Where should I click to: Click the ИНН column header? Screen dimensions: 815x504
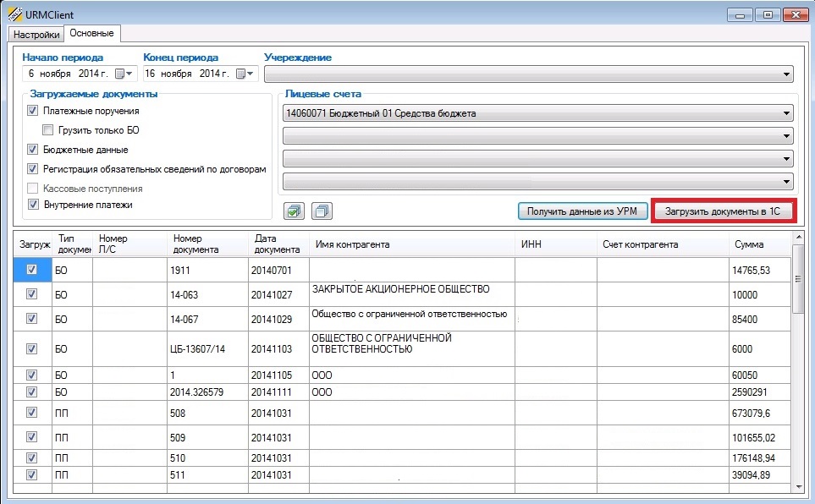(x=556, y=244)
